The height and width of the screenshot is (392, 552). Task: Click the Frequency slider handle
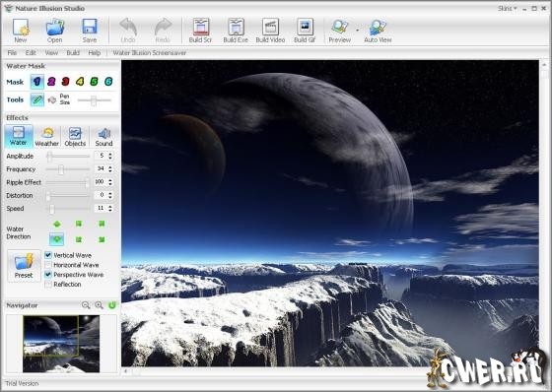pyautogui.click(x=61, y=169)
